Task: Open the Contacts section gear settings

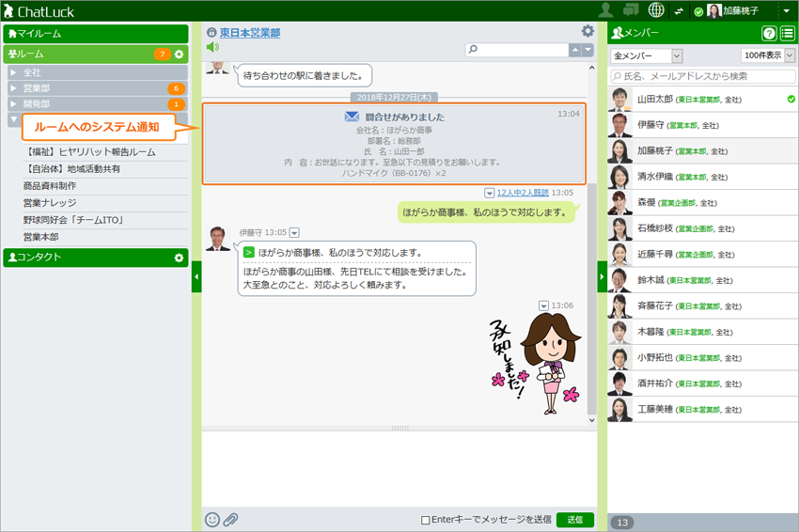Action: point(179,258)
